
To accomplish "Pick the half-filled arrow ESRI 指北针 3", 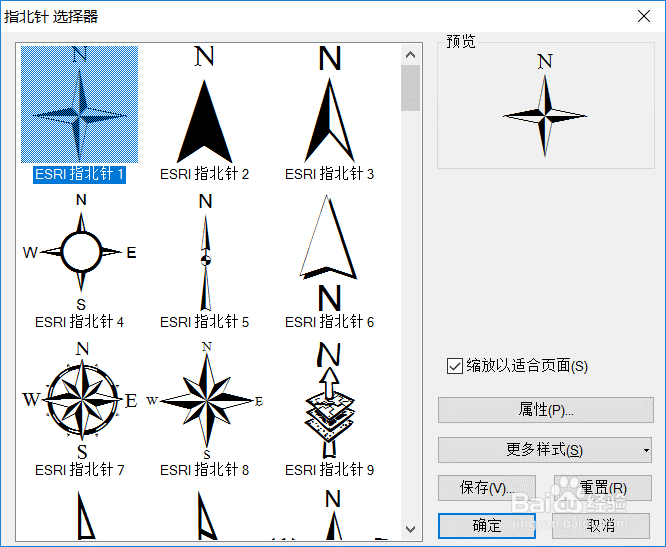I will (x=330, y=104).
